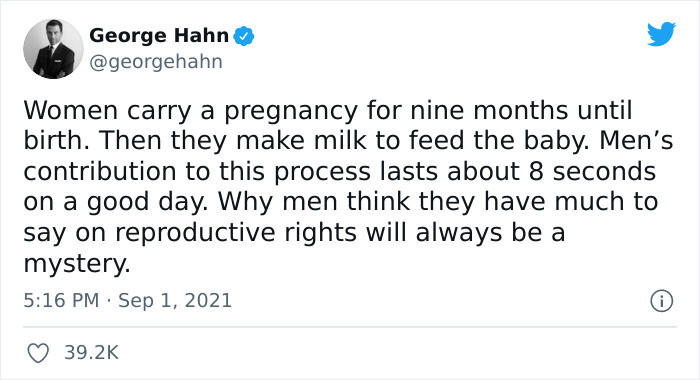The height and width of the screenshot is (380, 700).
Task: Like the tweet with the heart icon
Action: (x=38, y=353)
